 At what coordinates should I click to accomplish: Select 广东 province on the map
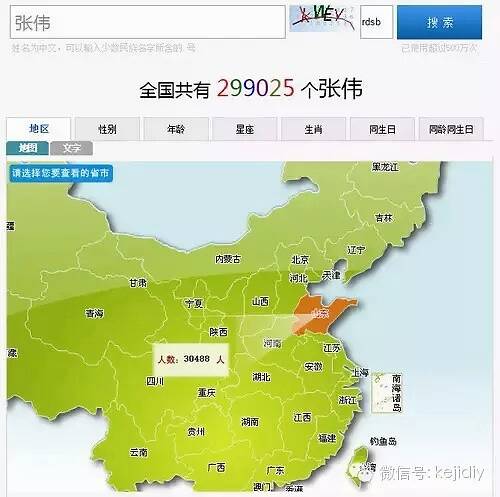[275, 470]
